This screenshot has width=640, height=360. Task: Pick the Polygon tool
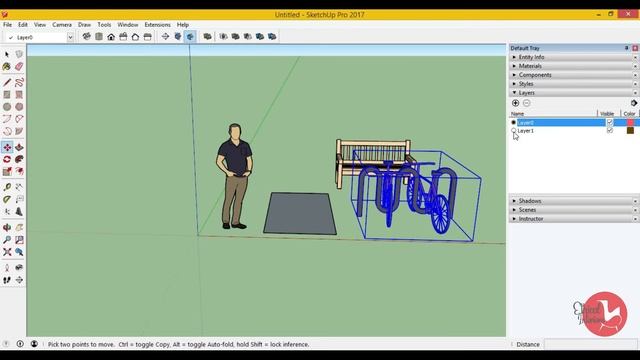coord(19,107)
